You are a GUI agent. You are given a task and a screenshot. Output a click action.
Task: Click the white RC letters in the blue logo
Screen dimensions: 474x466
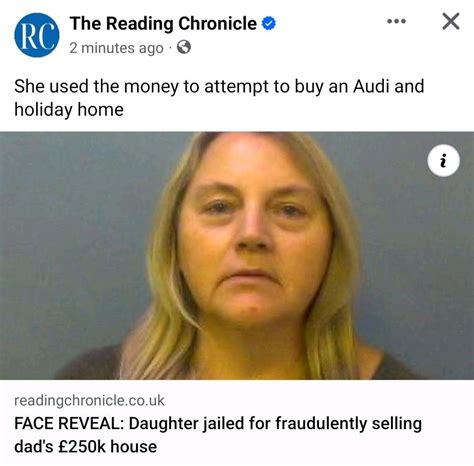click(x=37, y=35)
